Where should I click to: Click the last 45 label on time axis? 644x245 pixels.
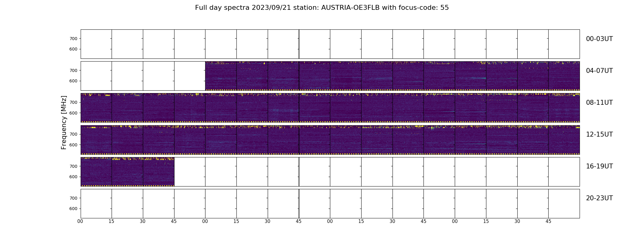tap(548, 221)
